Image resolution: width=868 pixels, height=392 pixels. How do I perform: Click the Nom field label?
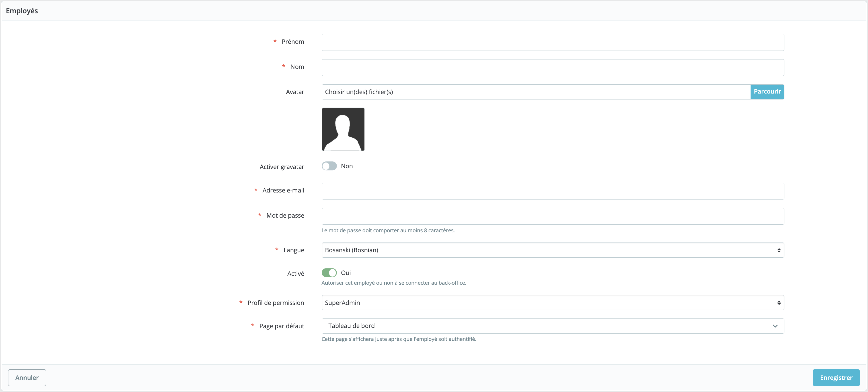[297, 67]
